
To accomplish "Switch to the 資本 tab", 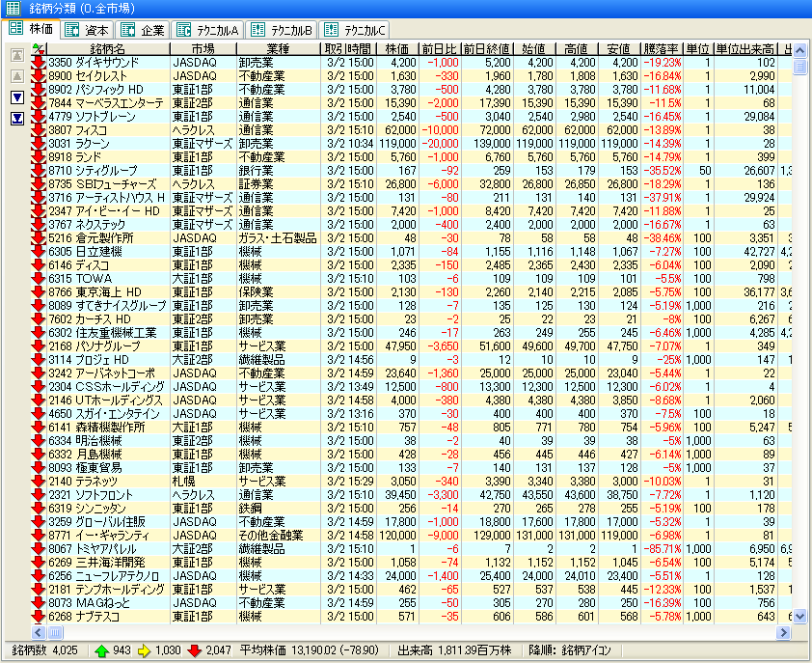I will point(88,30).
